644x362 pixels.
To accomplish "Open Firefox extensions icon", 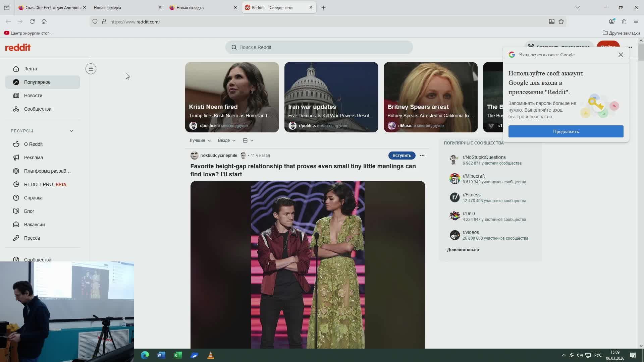I will tap(624, 21).
